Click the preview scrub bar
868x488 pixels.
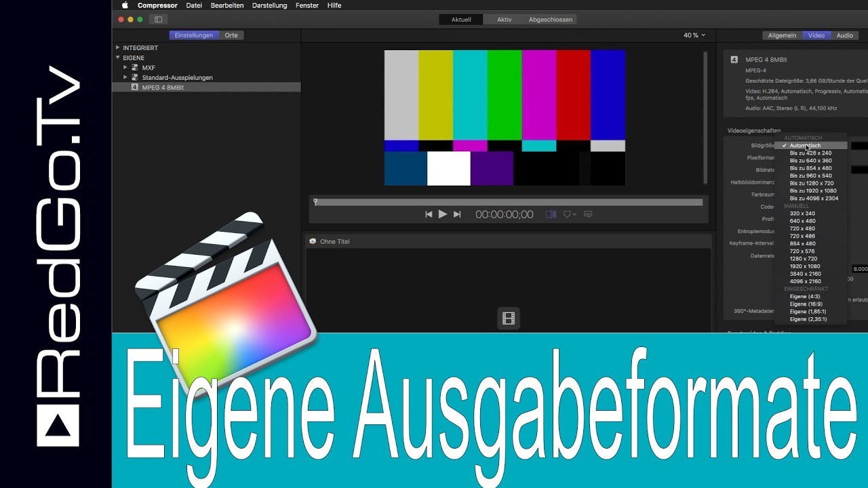[x=508, y=202]
